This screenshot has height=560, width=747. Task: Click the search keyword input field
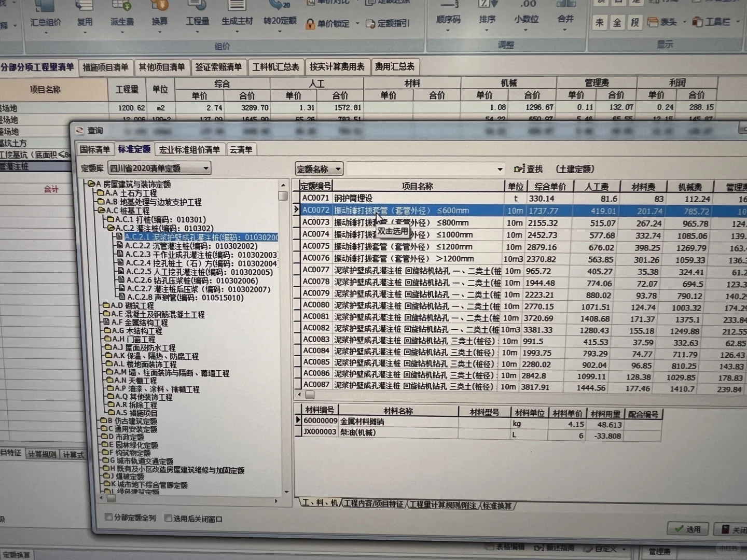(421, 169)
